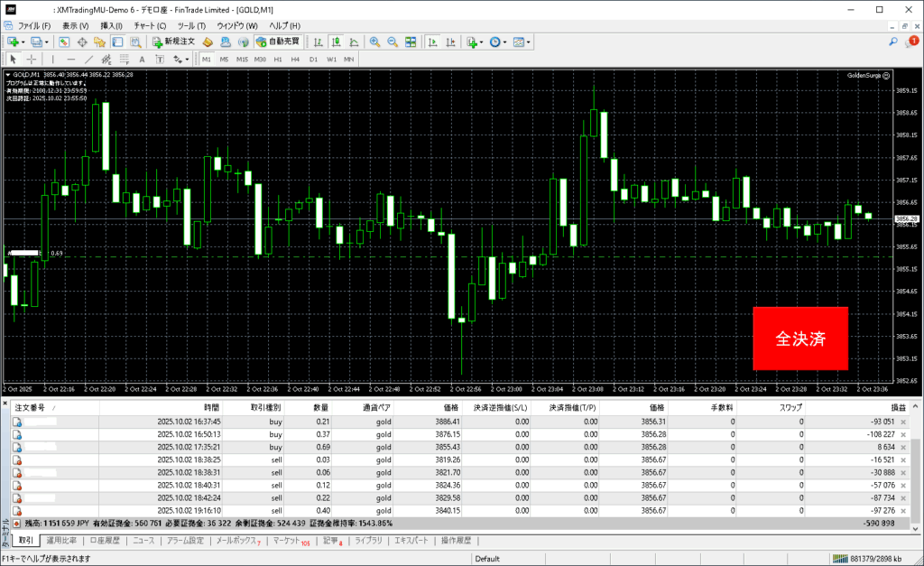Image resolution: width=924 pixels, height=566 pixels.
Task: Open the チャート (C) menu
Action: (x=149, y=26)
